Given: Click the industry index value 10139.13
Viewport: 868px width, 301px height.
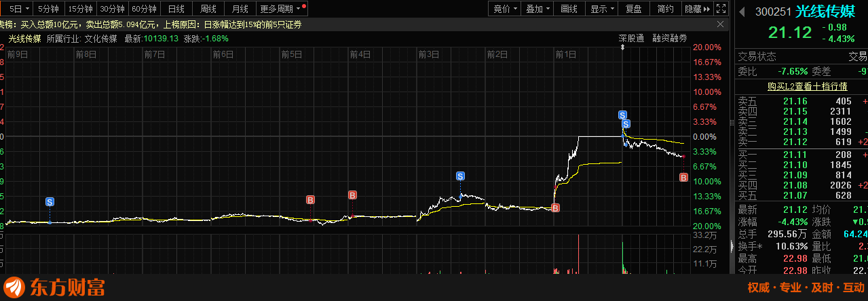Looking at the screenshot, I should tap(161, 38).
